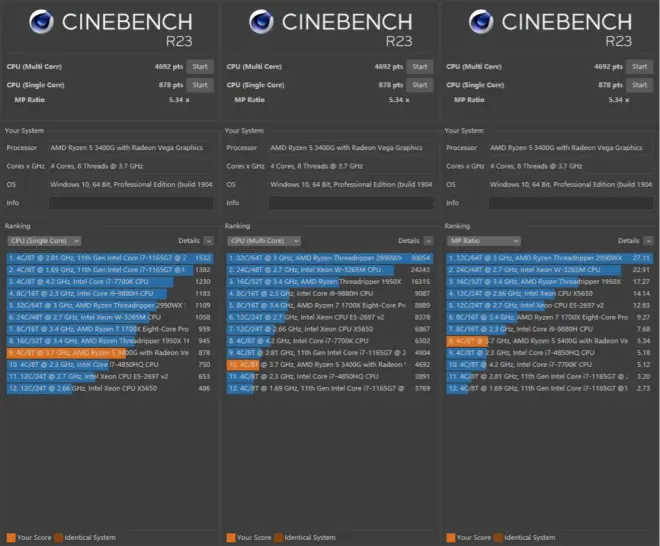Start the Multi Core test in the leftmost panel
660x546 pixels.
pos(201,66)
